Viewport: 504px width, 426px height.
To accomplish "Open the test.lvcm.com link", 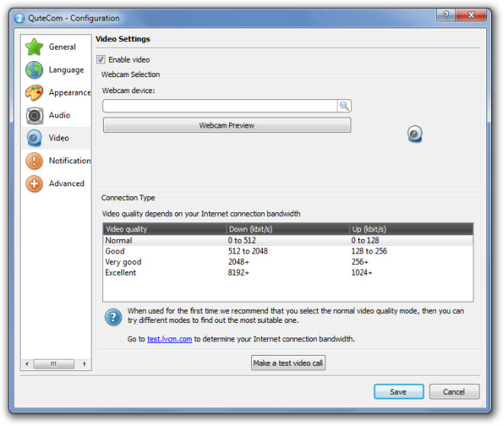I will [170, 339].
